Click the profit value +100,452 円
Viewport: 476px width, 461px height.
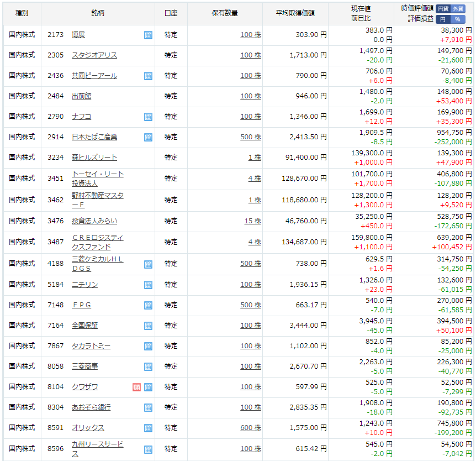tap(452, 247)
